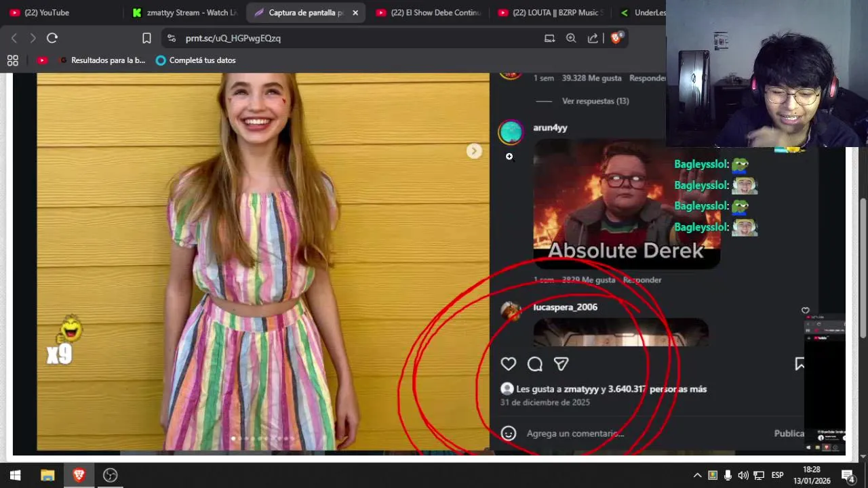The height and width of the screenshot is (488, 868).
Task: Reload the current page
Action: (52, 38)
